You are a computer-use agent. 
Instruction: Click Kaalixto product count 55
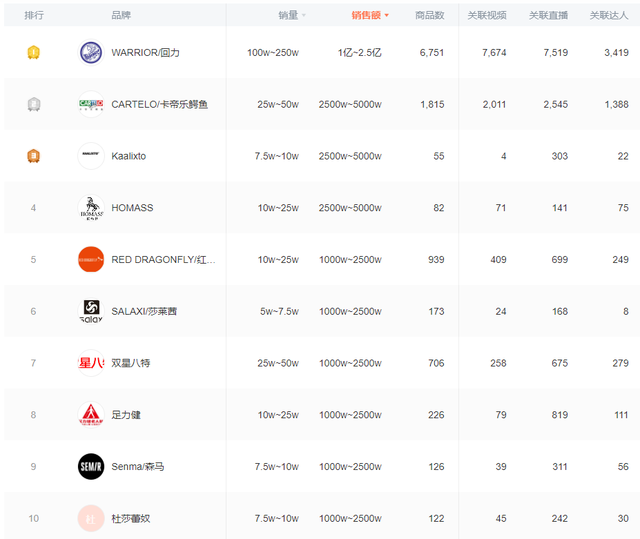[439, 156]
